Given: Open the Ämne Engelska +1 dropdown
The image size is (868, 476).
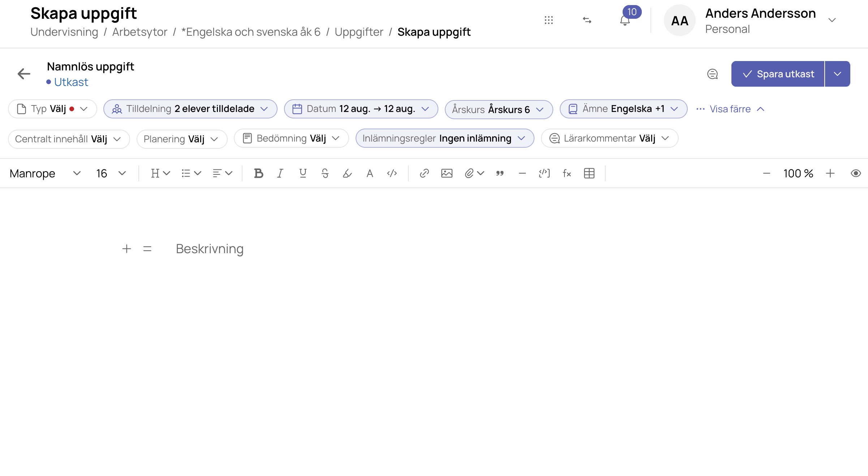Looking at the screenshot, I should (623, 109).
